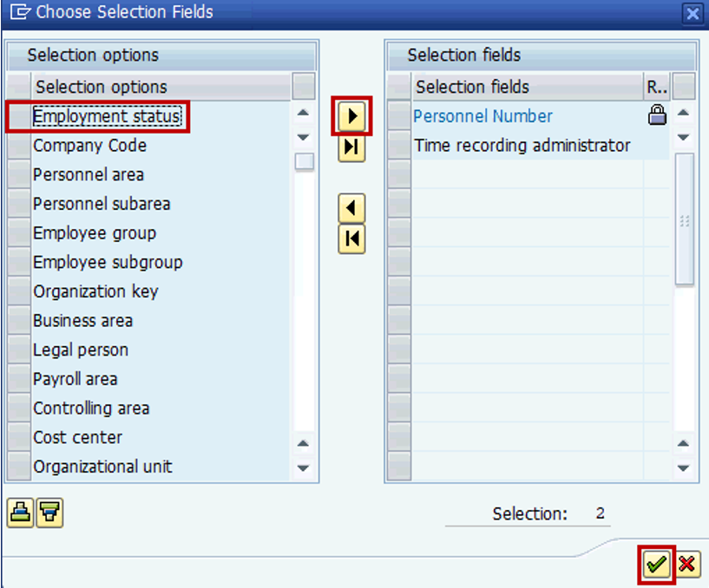Click the Selection count field
This screenshot has width=709, height=588.
[601, 513]
